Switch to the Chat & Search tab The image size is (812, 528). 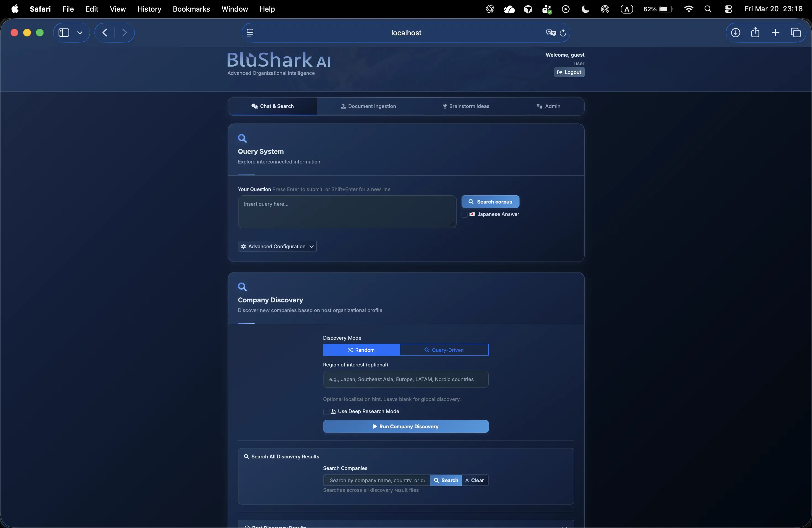(x=273, y=106)
